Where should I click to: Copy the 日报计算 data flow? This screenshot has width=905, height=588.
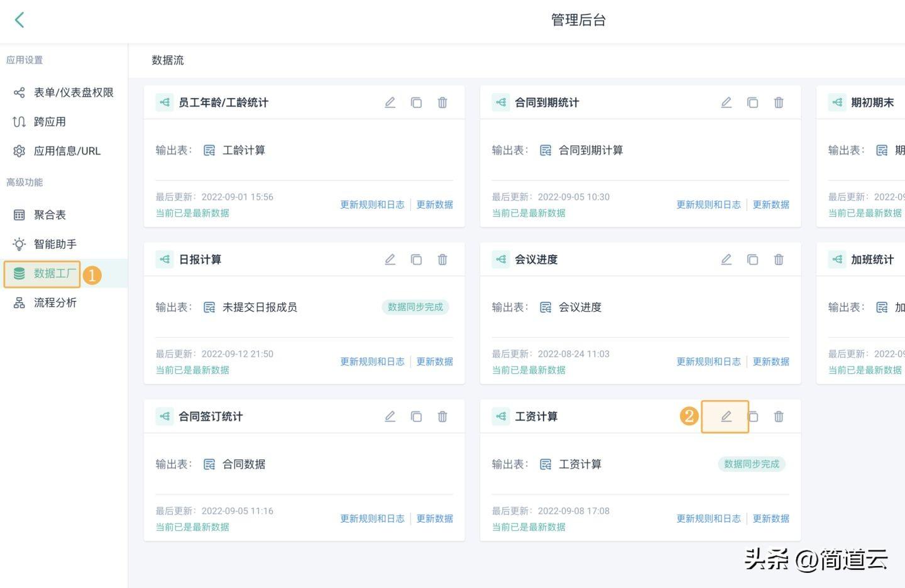(x=416, y=259)
